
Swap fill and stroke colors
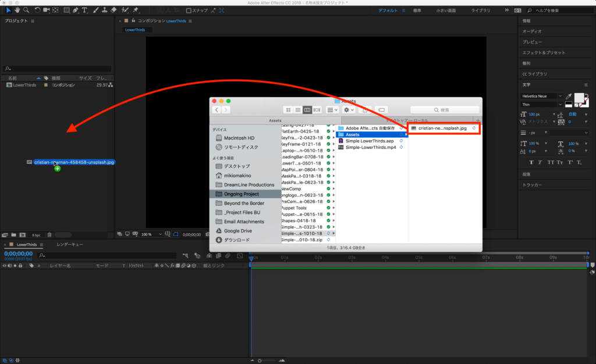587,95
